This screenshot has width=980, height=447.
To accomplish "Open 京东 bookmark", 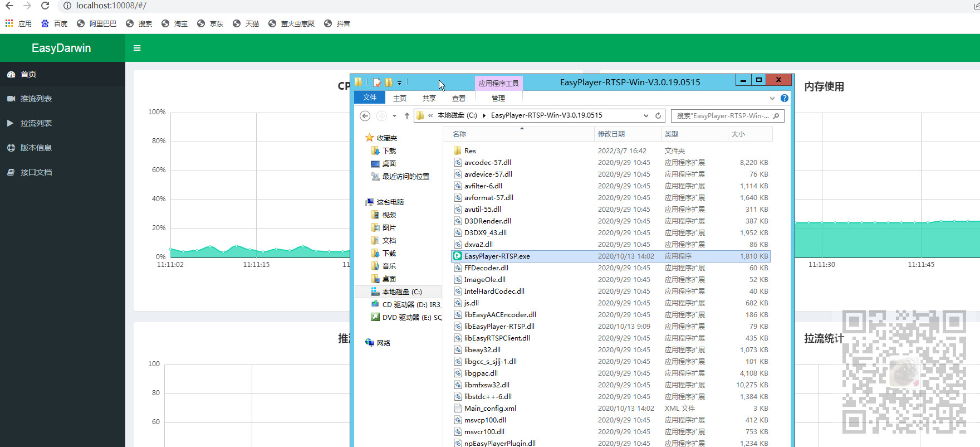I will pyautogui.click(x=210, y=23).
